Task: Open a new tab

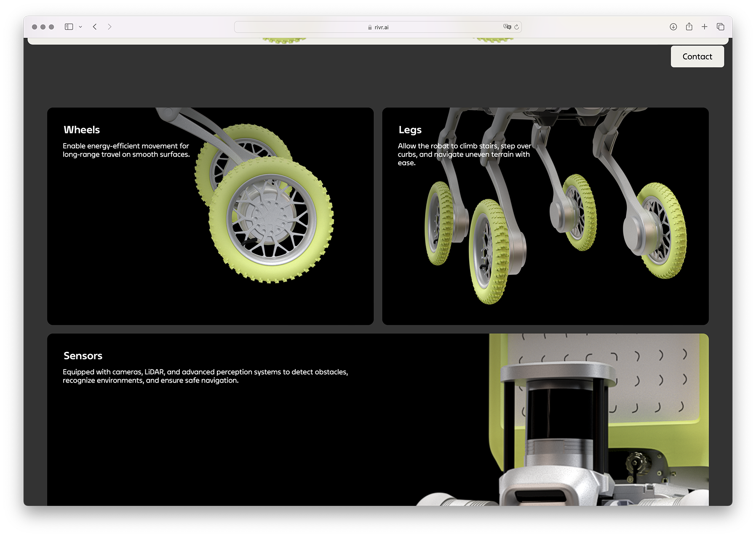Action: coord(704,27)
